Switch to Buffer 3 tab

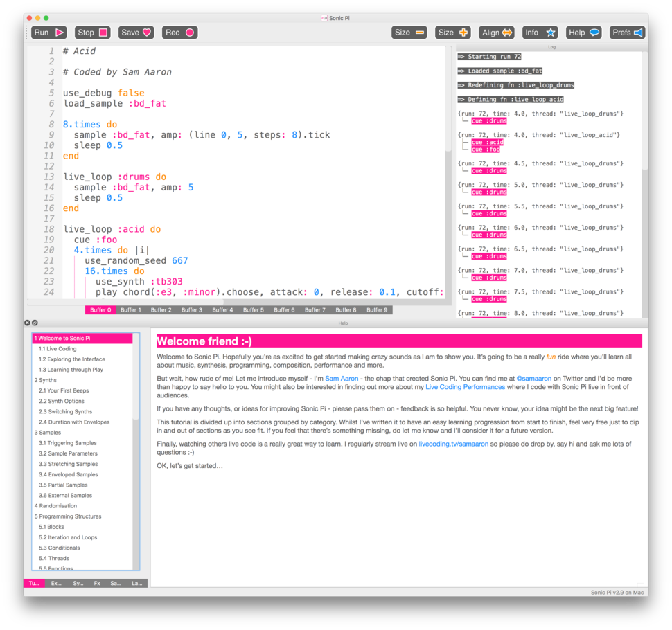click(192, 310)
